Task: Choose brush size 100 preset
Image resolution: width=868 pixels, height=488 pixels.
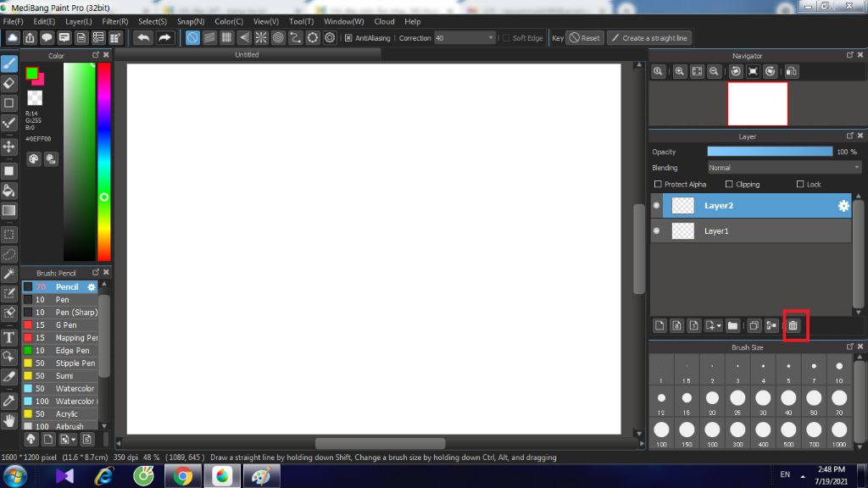Action: pos(661,431)
